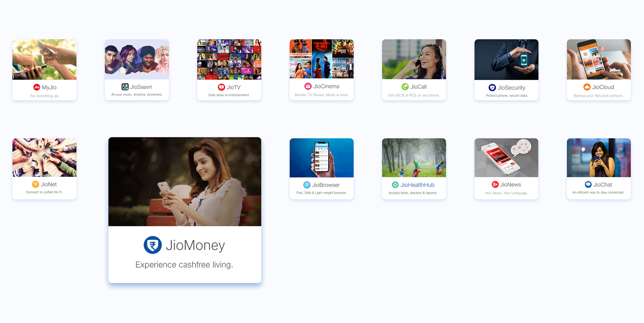
Task: Open the JioChat woman texting image
Action: click(x=599, y=158)
